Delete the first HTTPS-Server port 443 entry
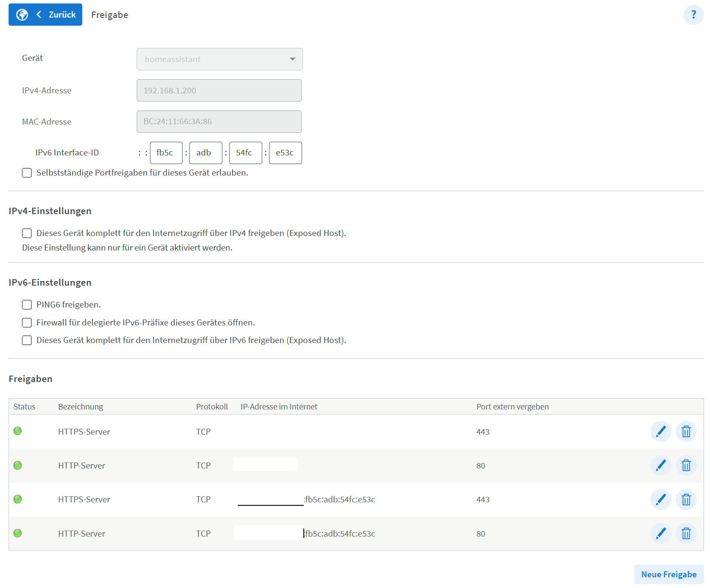 tap(686, 431)
